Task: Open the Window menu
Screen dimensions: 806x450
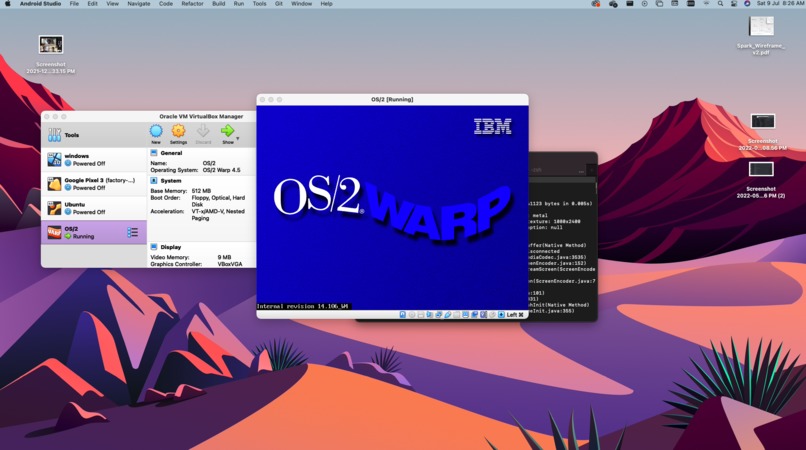Action: coord(301,4)
